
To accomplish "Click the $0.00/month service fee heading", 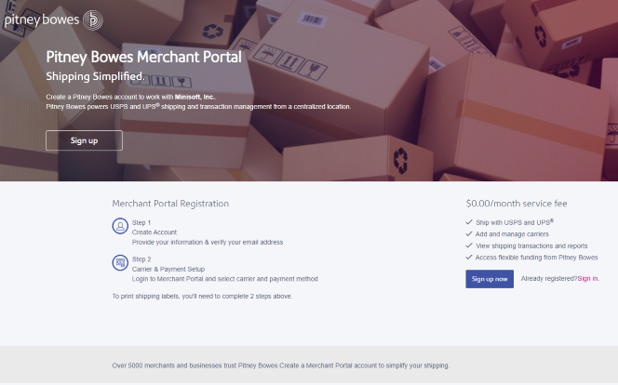I will click(516, 204).
